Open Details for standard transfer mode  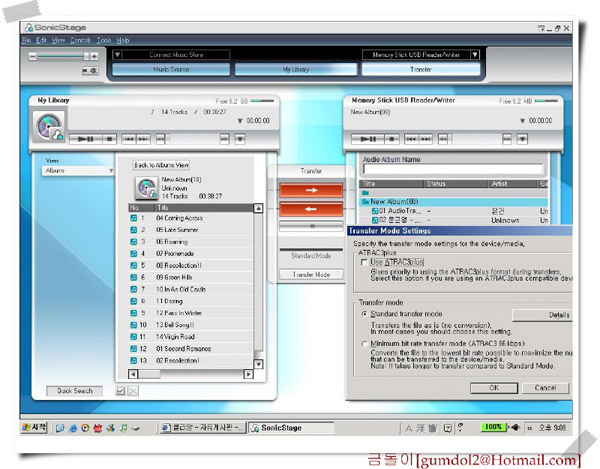[543, 315]
